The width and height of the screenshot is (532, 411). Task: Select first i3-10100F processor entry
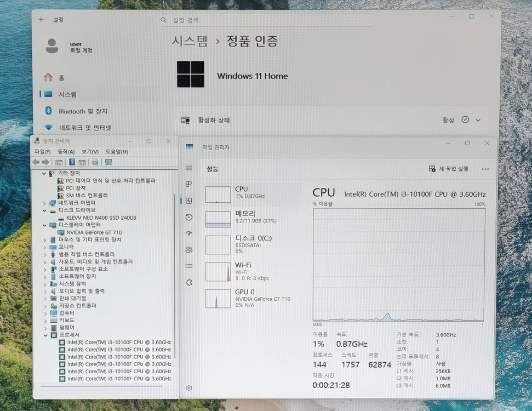click(x=119, y=342)
